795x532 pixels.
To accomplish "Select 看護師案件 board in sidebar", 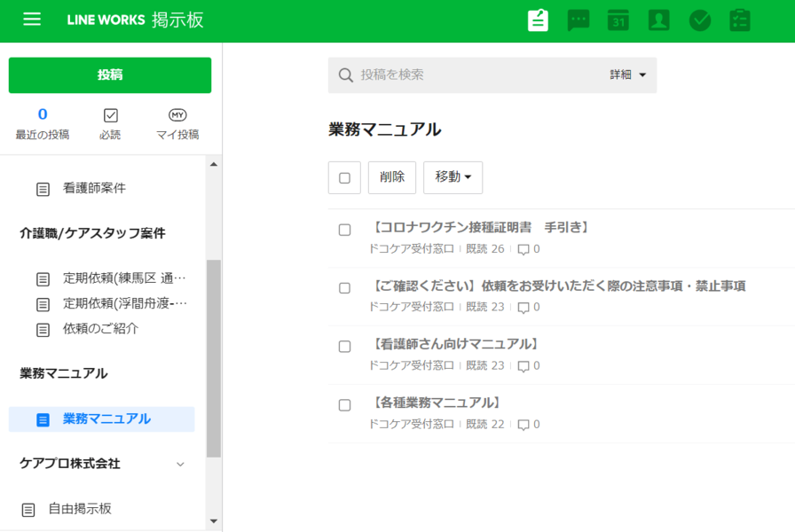I will [x=94, y=188].
